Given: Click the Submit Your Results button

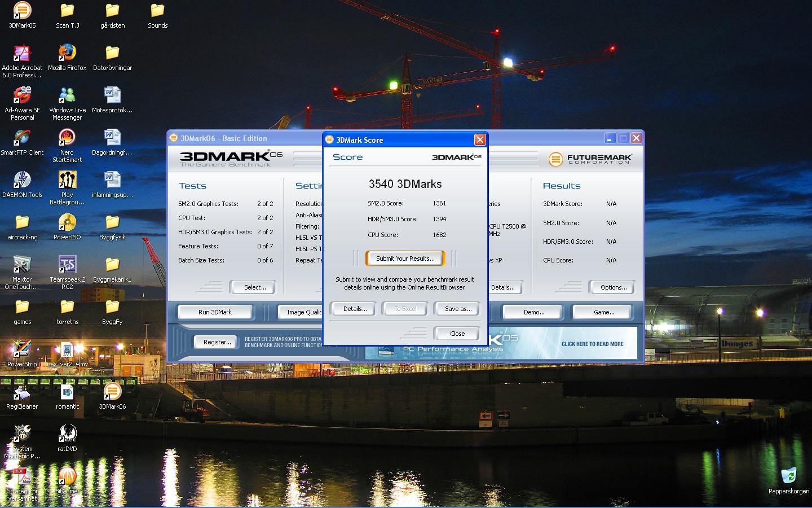Looking at the screenshot, I should click(405, 259).
